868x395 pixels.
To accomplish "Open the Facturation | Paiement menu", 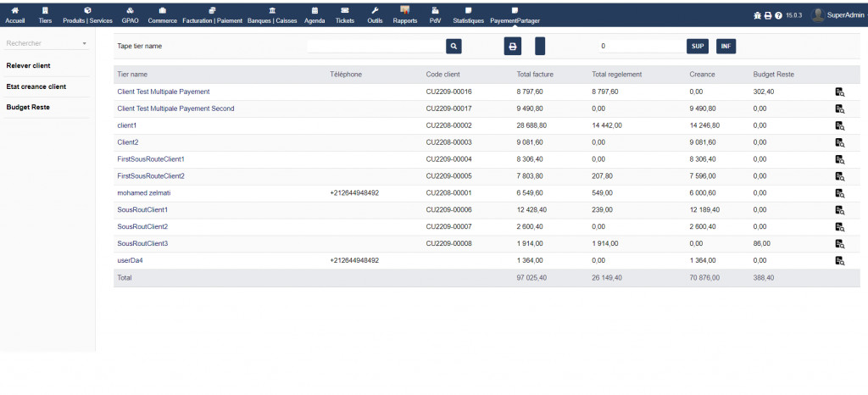I will (212, 15).
